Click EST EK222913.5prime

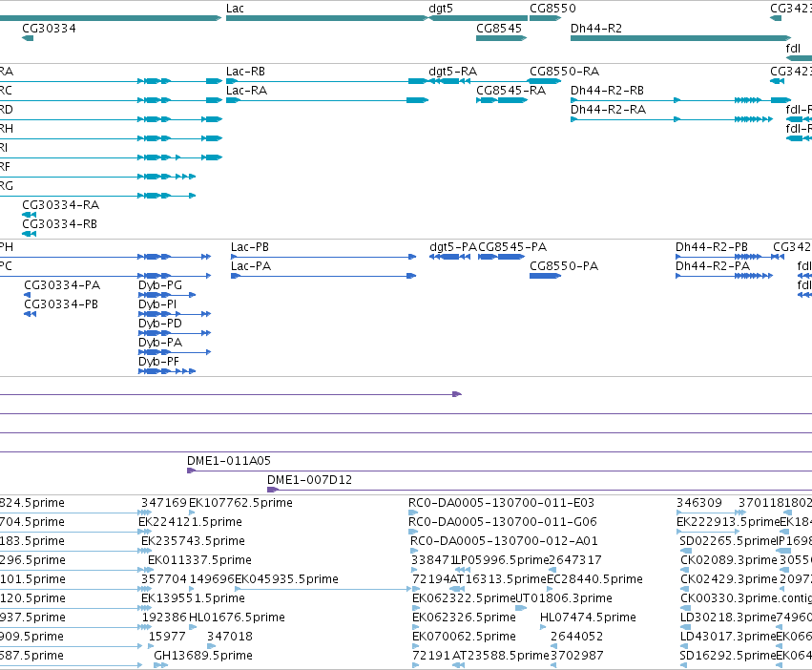click(728, 522)
